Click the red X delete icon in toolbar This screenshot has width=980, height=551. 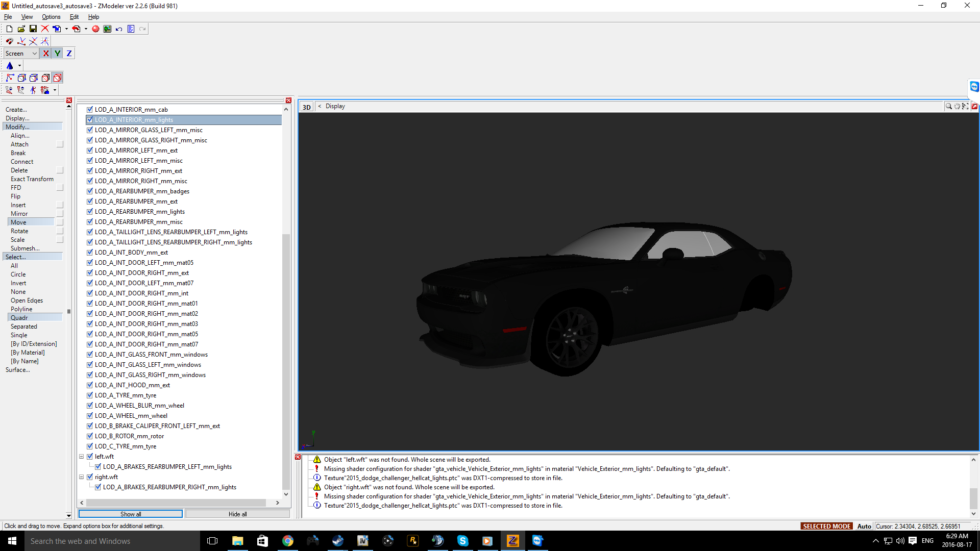(x=45, y=29)
